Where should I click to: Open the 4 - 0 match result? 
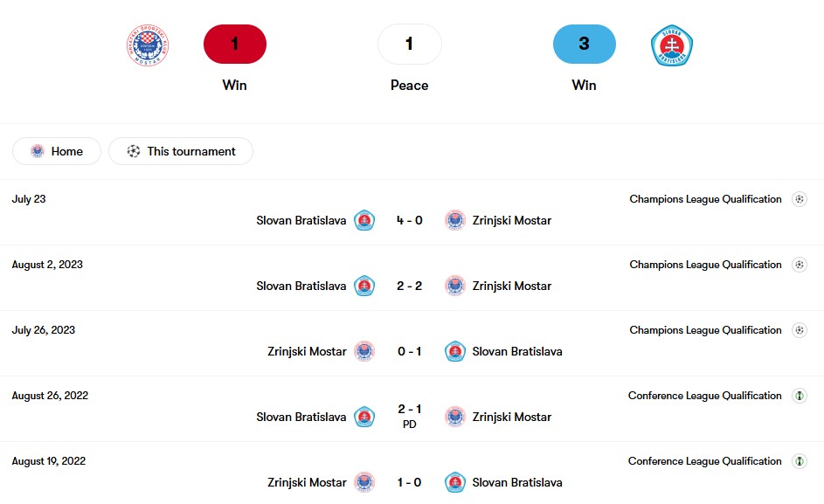click(409, 220)
